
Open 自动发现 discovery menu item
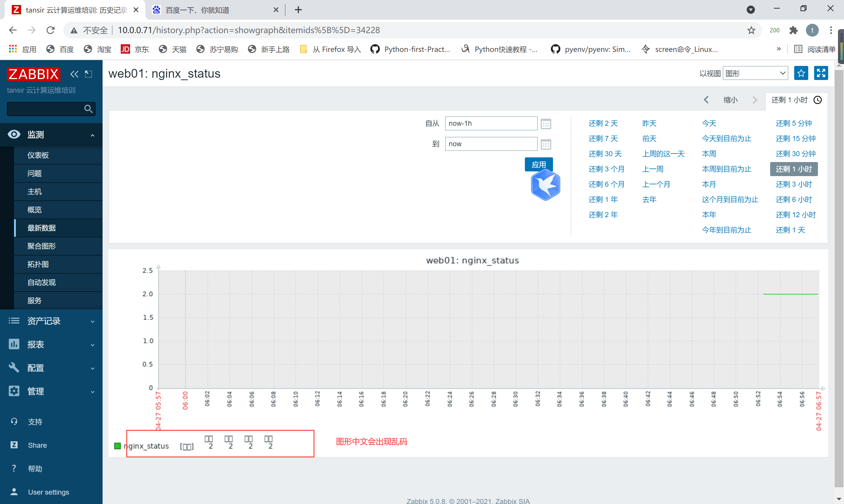coord(58,282)
